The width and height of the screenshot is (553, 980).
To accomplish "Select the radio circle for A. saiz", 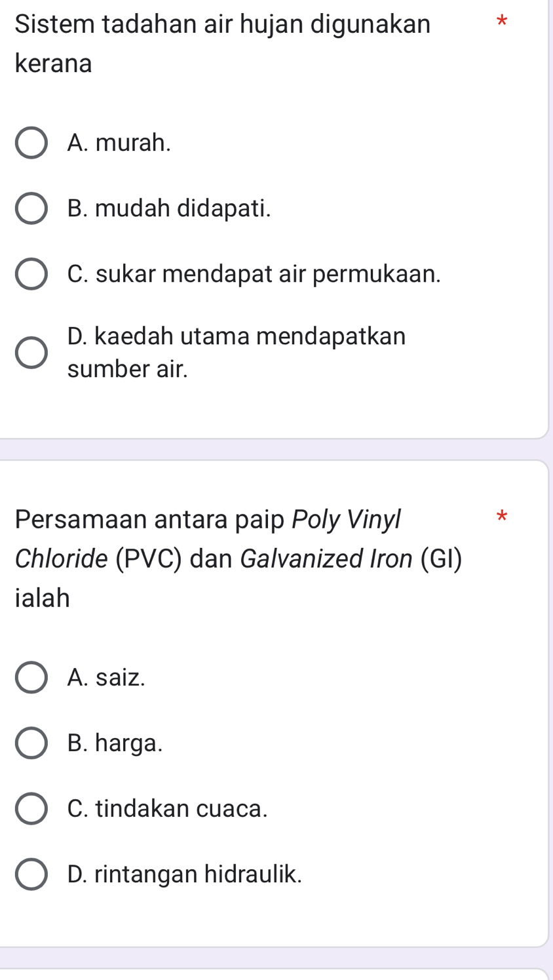I will click(x=31, y=677).
